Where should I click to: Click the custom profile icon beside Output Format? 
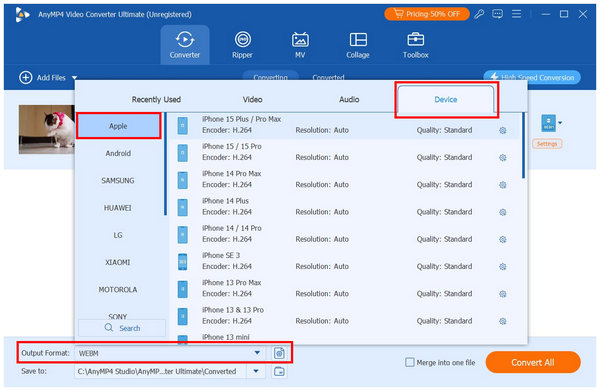pos(279,353)
